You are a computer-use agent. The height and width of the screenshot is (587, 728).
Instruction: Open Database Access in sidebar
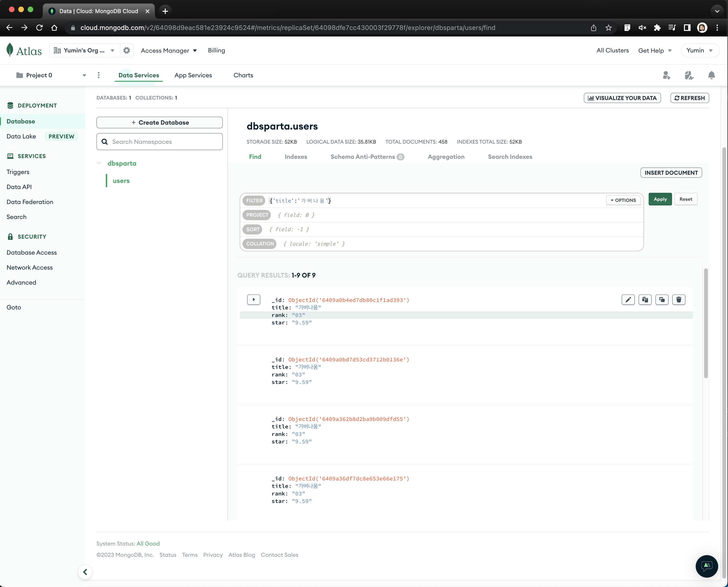32,253
